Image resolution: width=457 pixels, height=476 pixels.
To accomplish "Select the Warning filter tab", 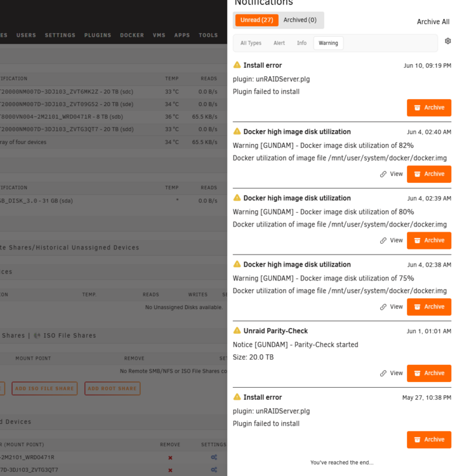I will tap(328, 43).
